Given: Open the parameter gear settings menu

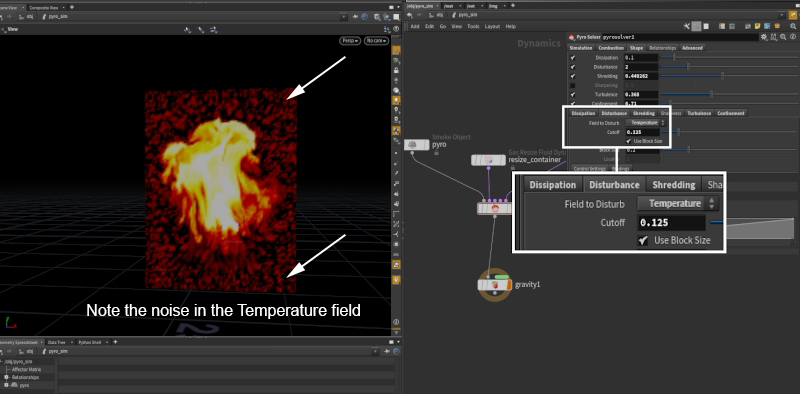Looking at the screenshot, I should [x=764, y=37].
